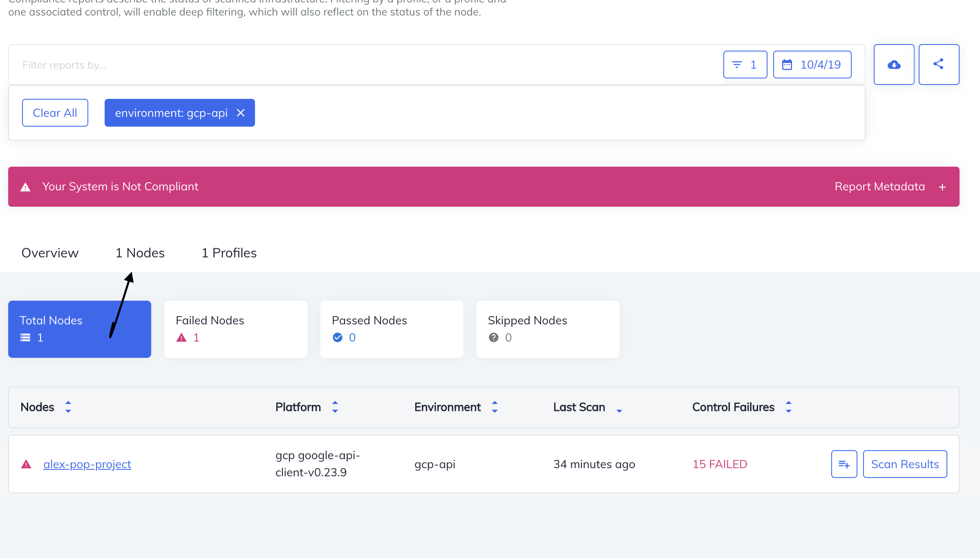Switch to the 1 Nodes tab
Viewport: 980px width, 558px height.
tap(140, 253)
